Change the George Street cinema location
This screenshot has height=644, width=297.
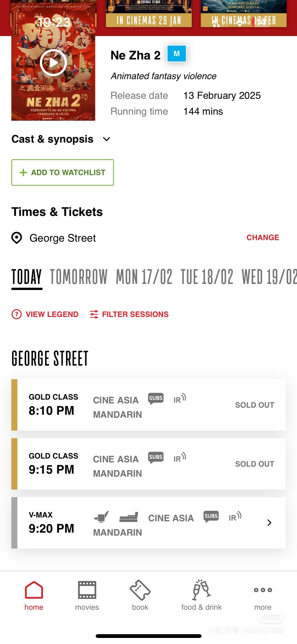[263, 238]
